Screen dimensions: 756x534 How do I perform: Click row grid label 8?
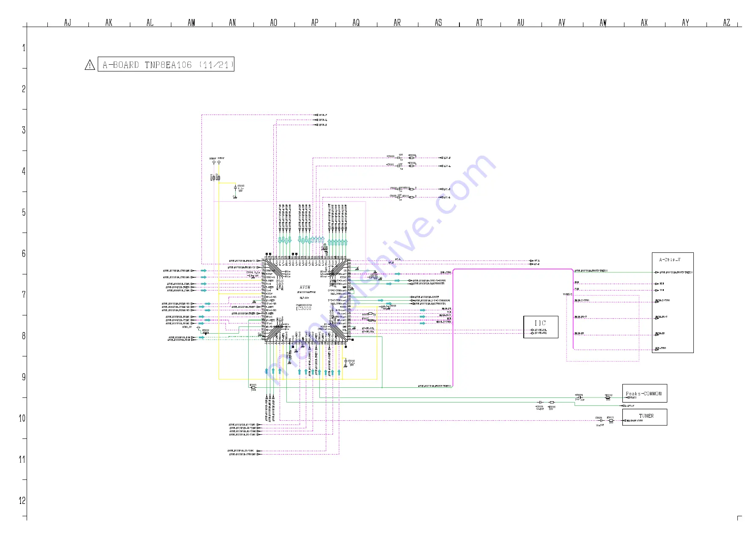coord(24,336)
